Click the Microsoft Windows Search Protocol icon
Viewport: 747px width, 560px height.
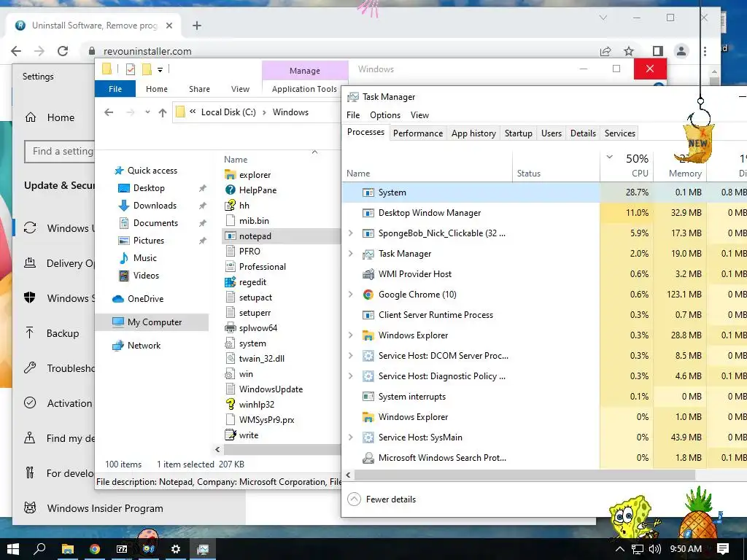(368, 458)
